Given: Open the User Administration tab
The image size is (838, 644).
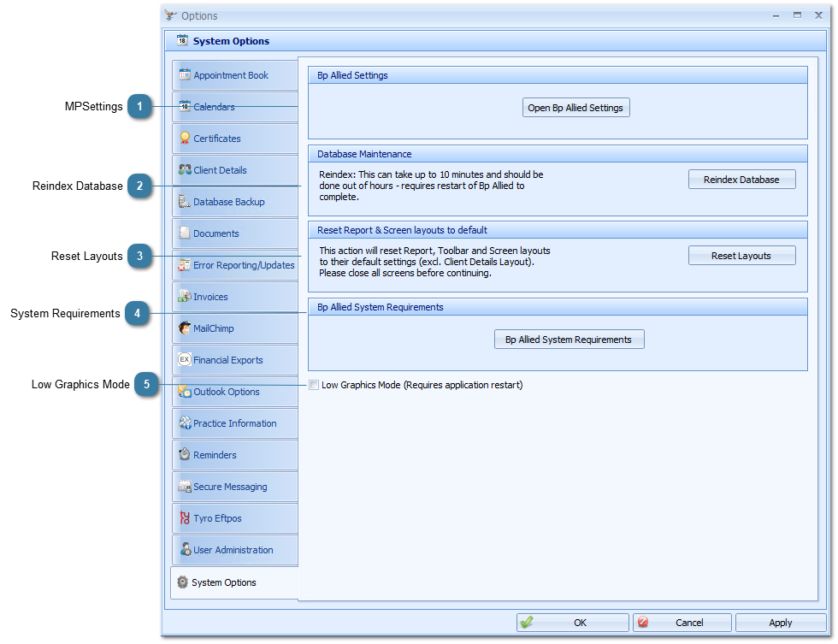Looking at the screenshot, I should 234,549.
